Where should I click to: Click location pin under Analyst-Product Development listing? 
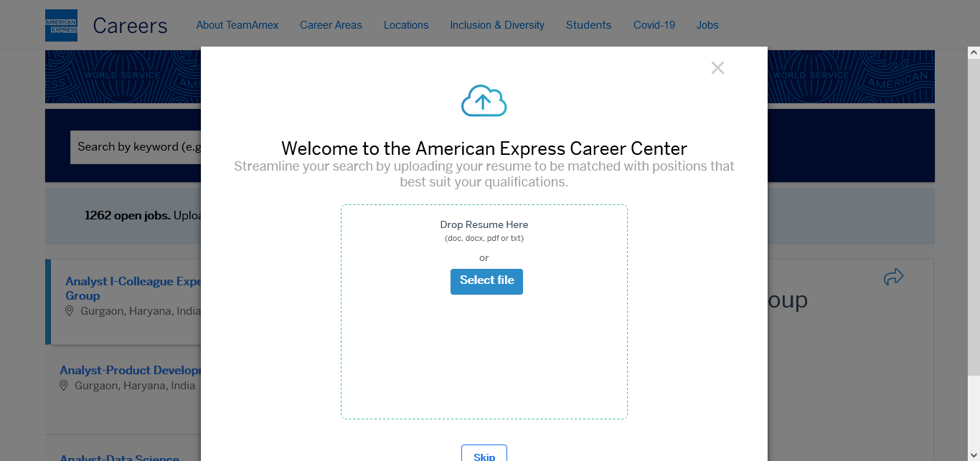(x=64, y=386)
